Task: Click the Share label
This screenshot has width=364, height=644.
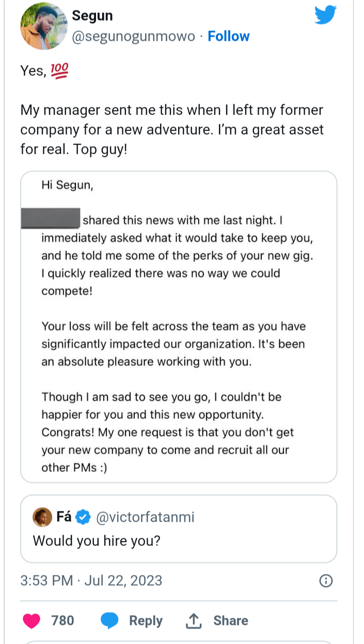Action: coord(231,621)
